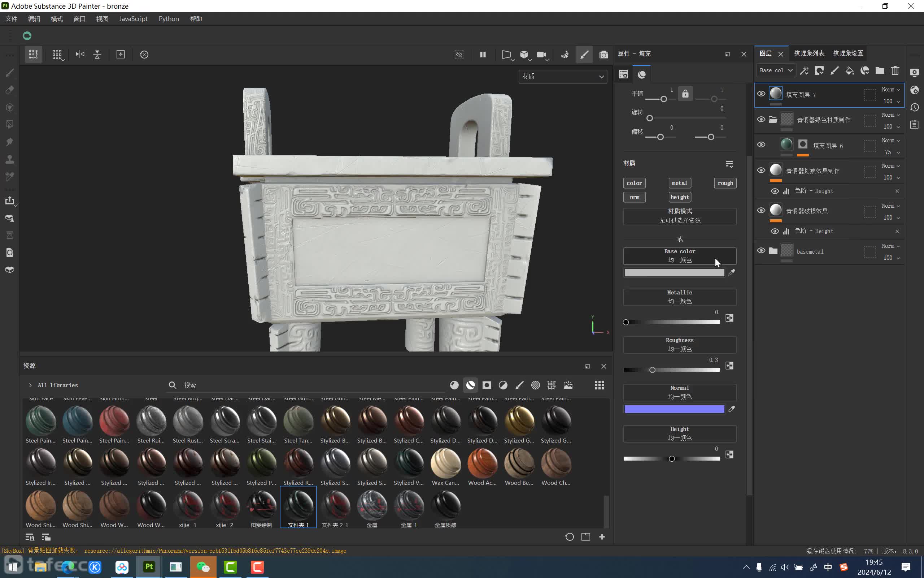This screenshot has height=578, width=924.
Task: Delete layer with trash icon
Action: (895, 70)
